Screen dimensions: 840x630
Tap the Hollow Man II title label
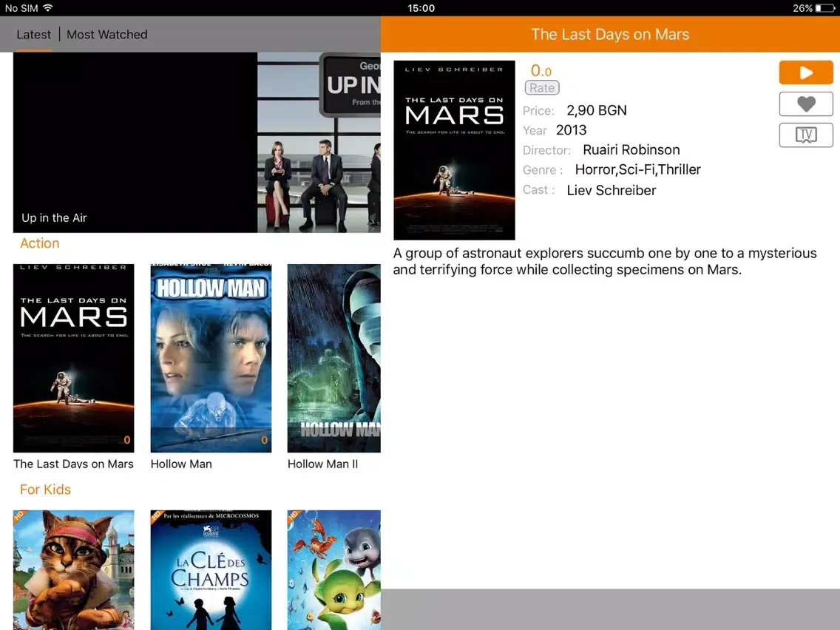322,464
